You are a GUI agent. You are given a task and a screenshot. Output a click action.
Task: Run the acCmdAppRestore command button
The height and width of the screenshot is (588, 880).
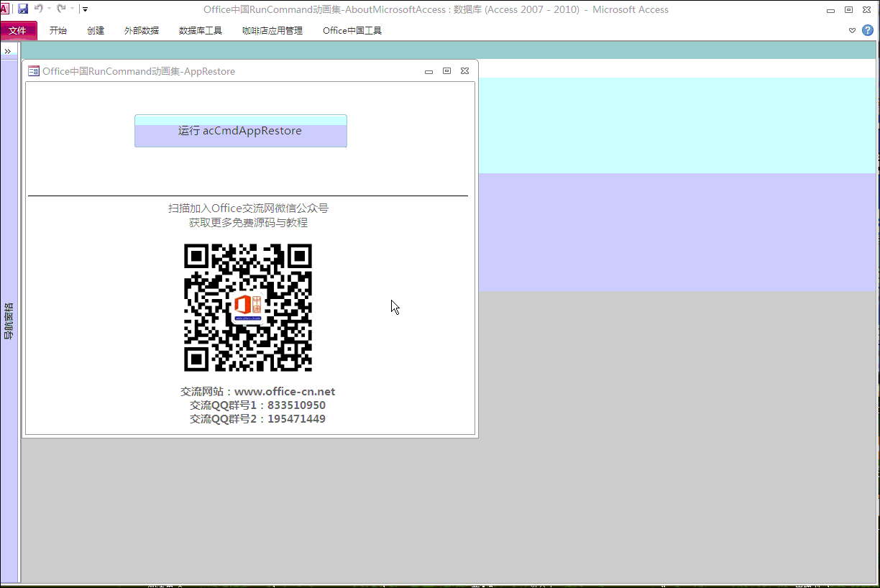[241, 131]
